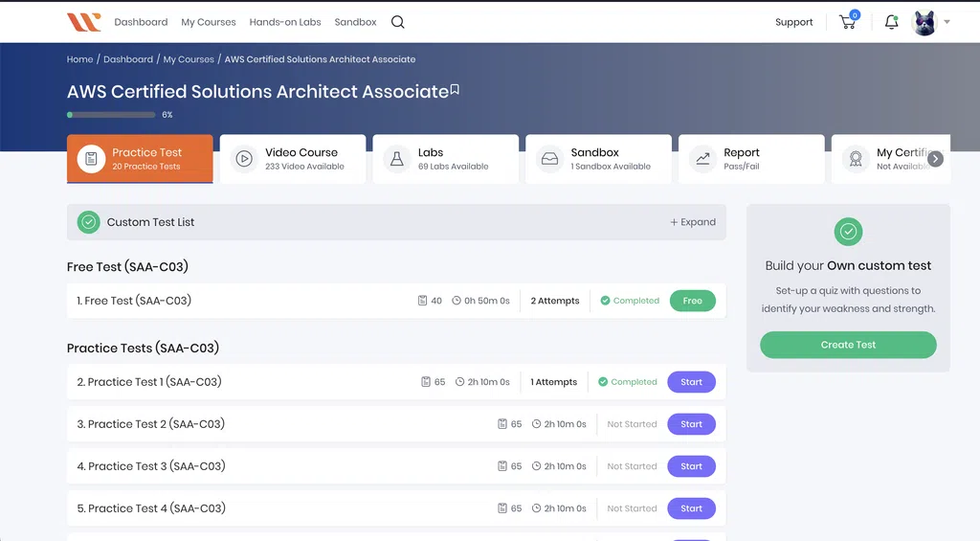Click the Free Test clock icon
Viewport: 980px width, 541px height.
[457, 301]
